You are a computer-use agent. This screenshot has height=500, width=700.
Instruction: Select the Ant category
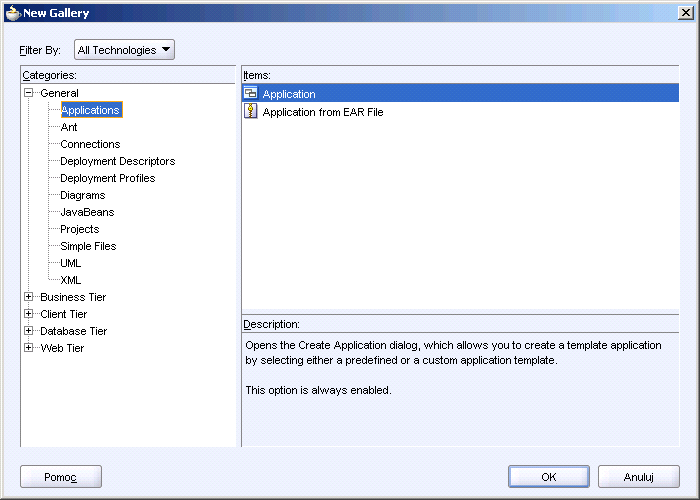(x=69, y=127)
